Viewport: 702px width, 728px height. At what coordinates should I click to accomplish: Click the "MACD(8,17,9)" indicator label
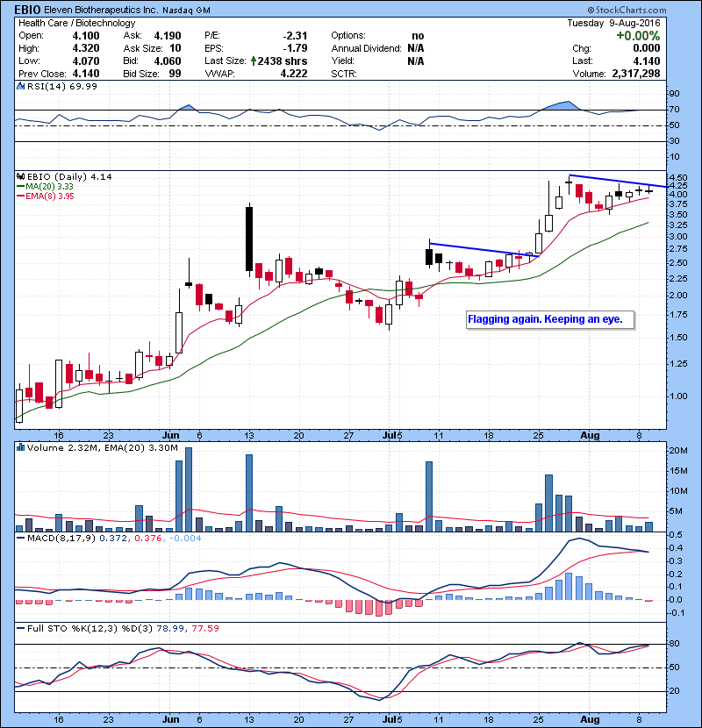(61, 539)
